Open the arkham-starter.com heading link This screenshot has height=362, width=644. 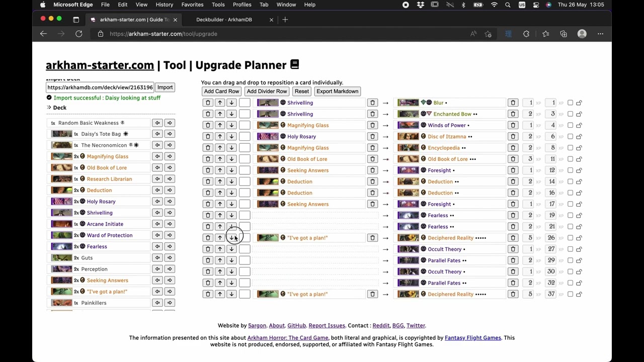click(100, 65)
